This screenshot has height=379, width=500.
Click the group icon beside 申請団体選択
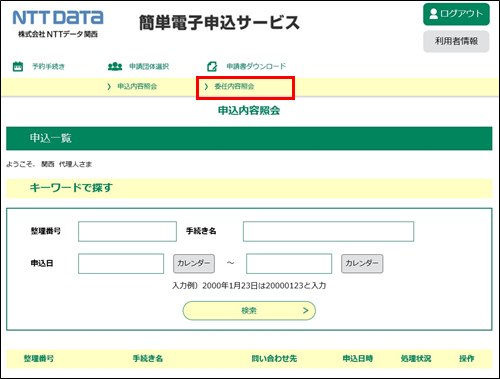pyautogui.click(x=115, y=66)
